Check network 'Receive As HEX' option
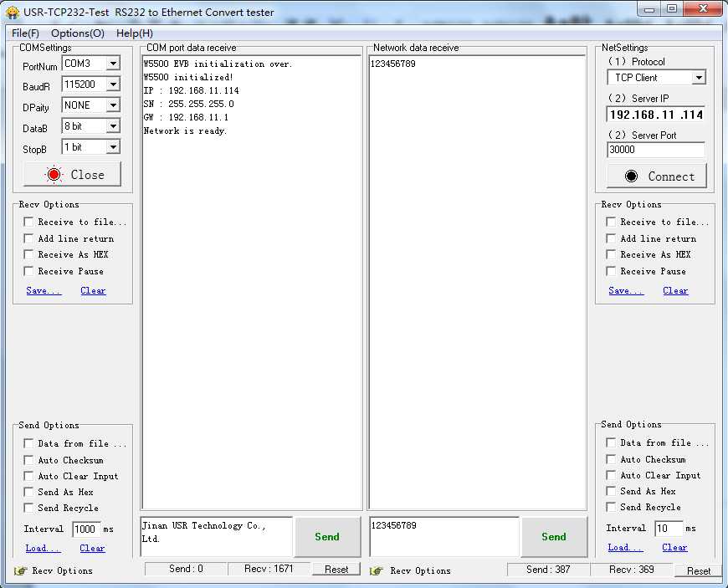 (x=611, y=254)
